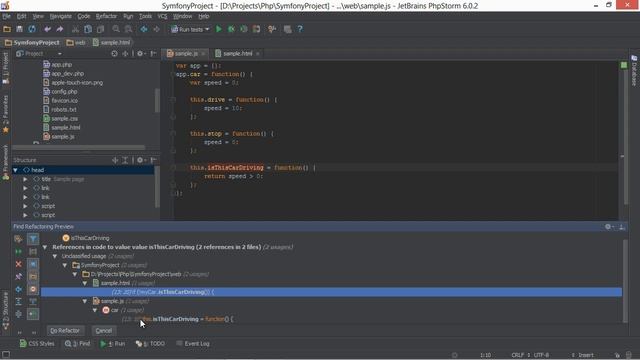640x360 pixels.
Task: Select sample.css in Project tree
Action: (64, 119)
